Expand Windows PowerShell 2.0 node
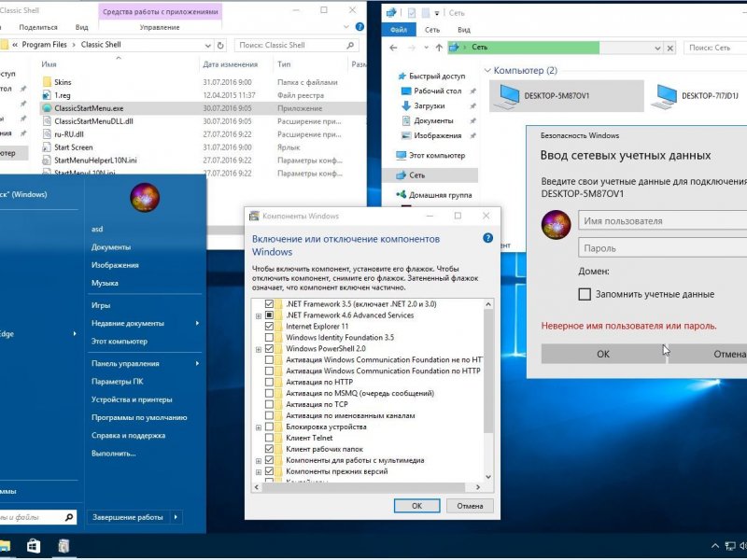The width and height of the screenshot is (747, 560). [x=259, y=349]
